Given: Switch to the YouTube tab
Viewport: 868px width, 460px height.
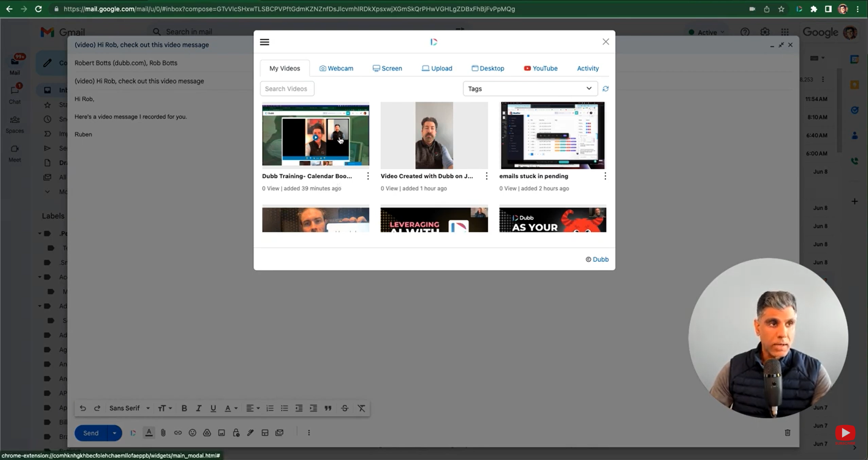Looking at the screenshot, I should (541, 69).
